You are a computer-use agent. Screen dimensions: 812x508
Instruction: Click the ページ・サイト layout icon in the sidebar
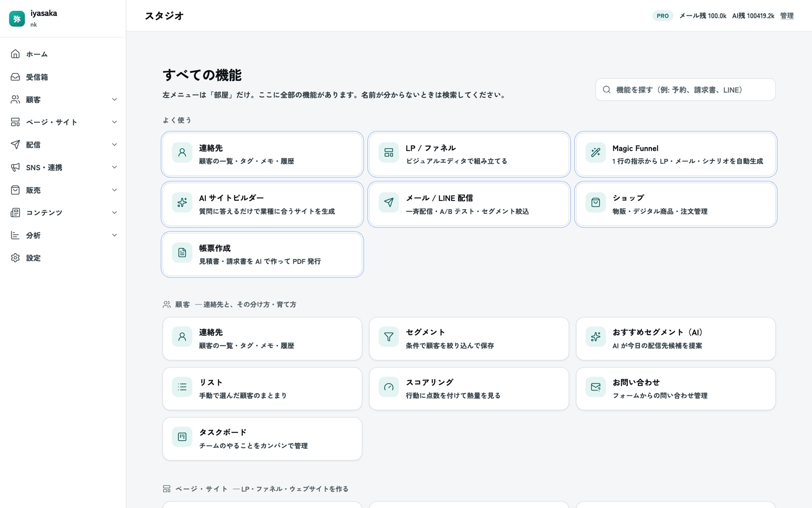15,122
